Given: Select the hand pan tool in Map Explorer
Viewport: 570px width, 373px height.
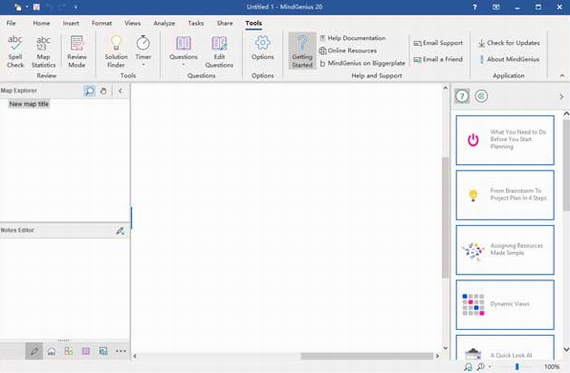Looking at the screenshot, I should [x=103, y=91].
